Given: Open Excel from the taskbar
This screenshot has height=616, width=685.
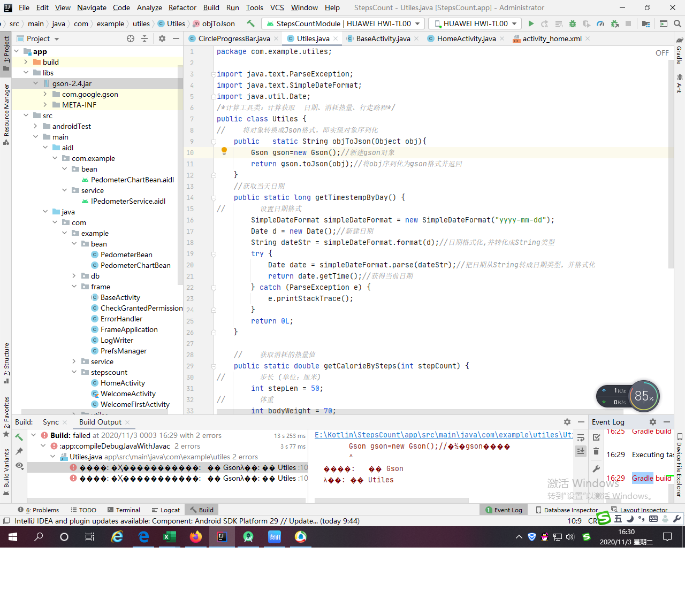Looking at the screenshot, I should (170, 537).
